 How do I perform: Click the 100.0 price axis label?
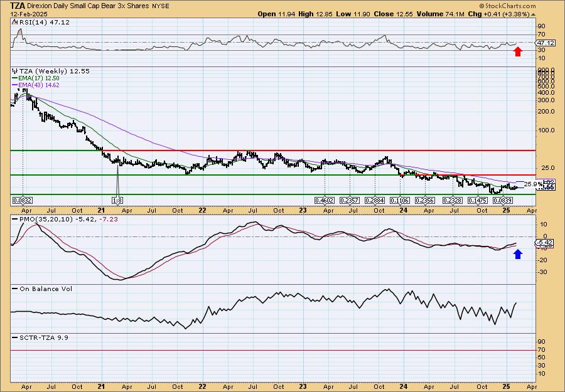[x=546, y=130]
